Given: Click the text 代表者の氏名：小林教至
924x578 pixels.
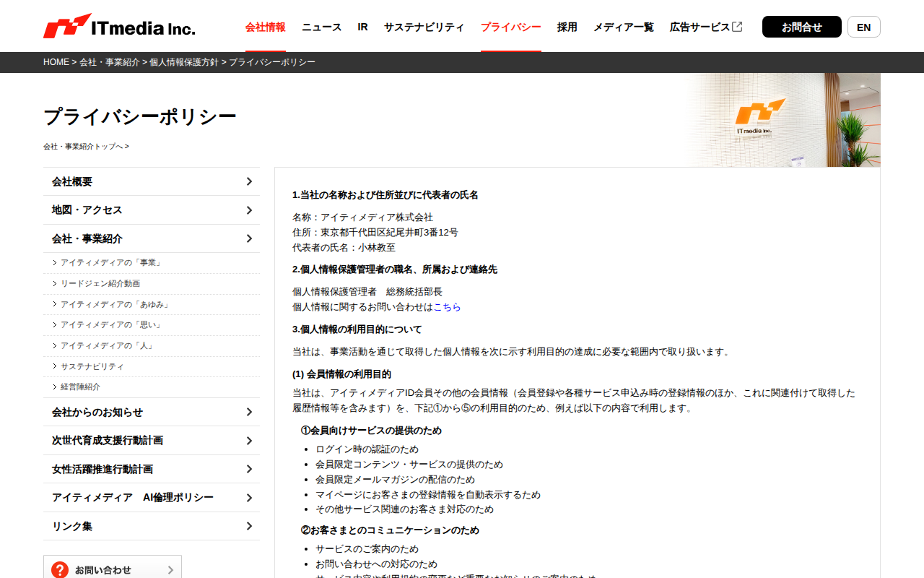Looking at the screenshot, I should pos(344,248).
